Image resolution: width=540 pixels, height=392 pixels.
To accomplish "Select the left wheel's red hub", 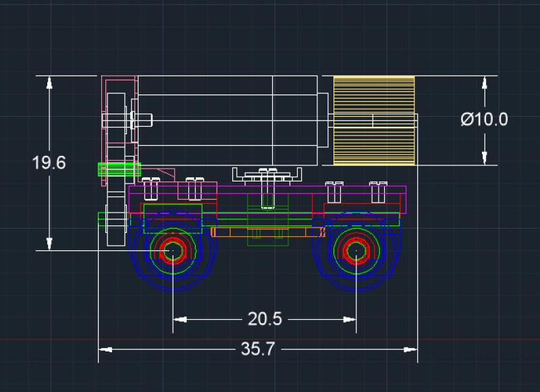I will point(173,250).
